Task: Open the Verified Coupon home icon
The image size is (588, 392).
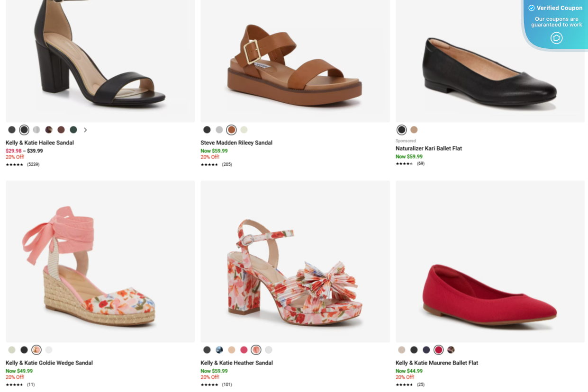Action: pos(556,38)
